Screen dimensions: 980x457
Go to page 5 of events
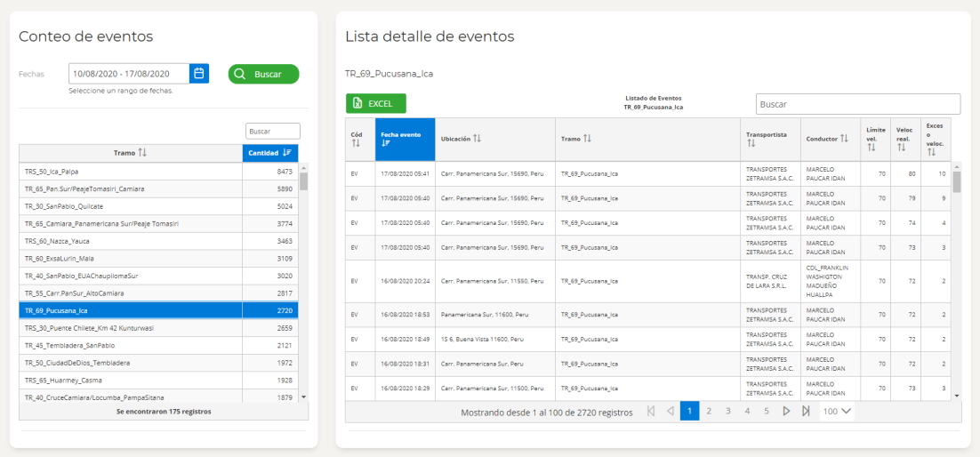coord(767,412)
